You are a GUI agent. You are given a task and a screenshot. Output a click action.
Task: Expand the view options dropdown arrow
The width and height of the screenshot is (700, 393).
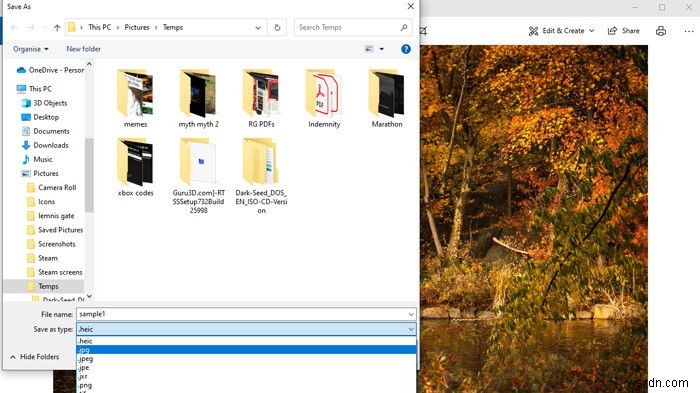(x=382, y=49)
